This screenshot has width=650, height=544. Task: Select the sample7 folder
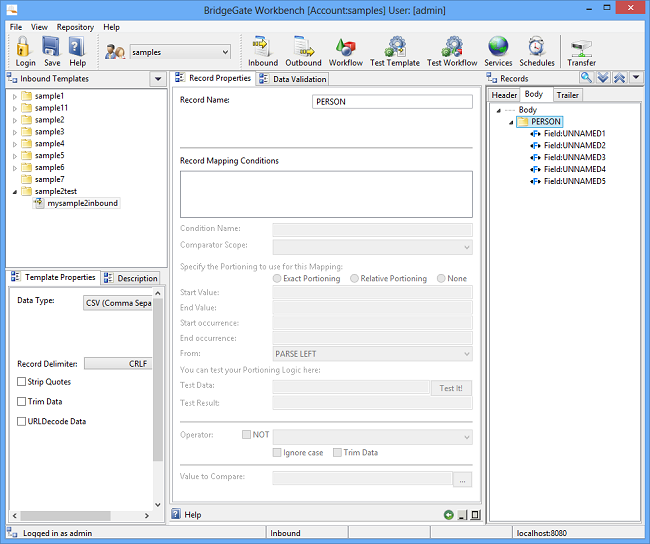(x=44, y=180)
